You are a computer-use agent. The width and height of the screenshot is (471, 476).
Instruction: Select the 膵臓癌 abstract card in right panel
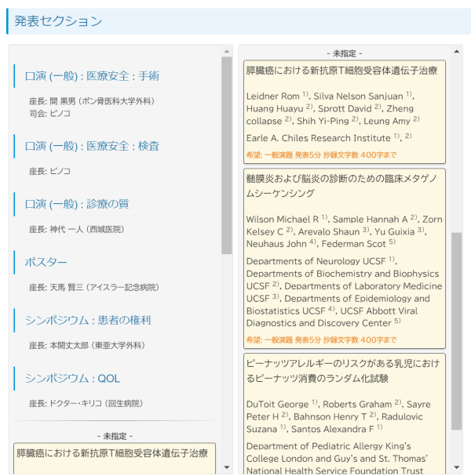coord(344,102)
